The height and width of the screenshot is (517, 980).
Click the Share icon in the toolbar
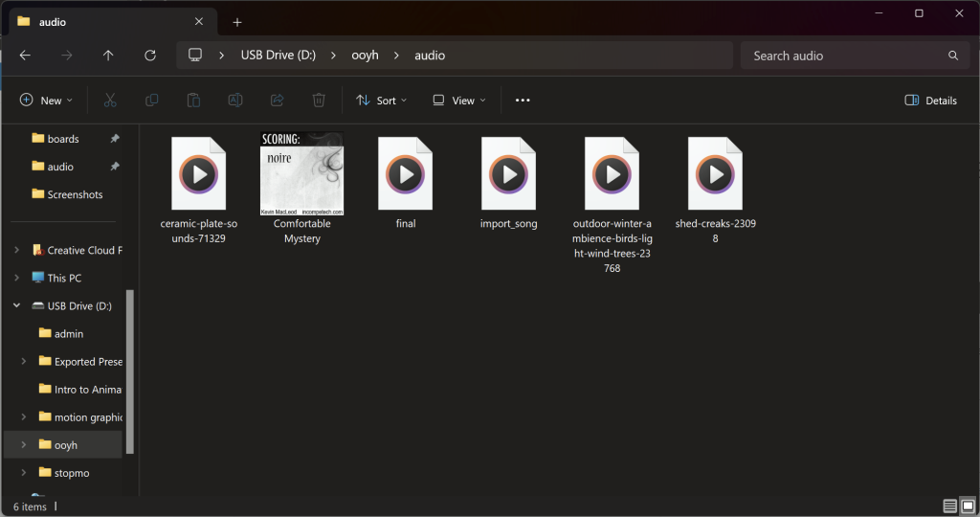click(277, 100)
